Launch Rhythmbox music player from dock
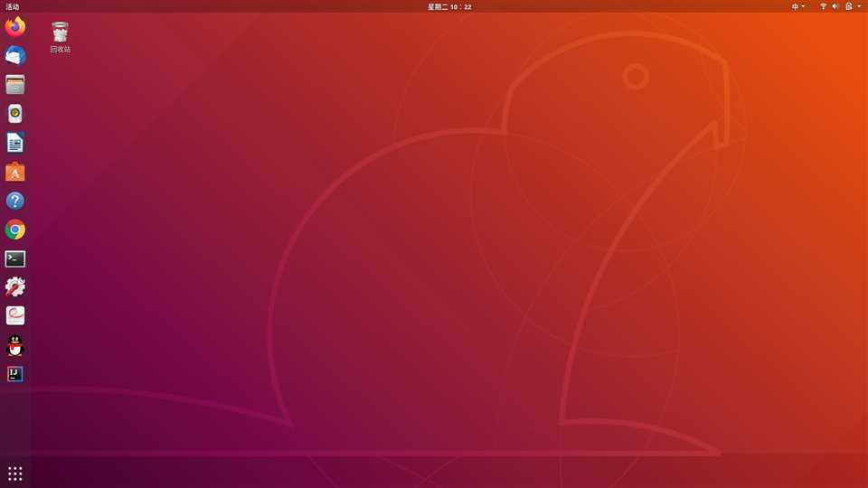 pos(15,114)
